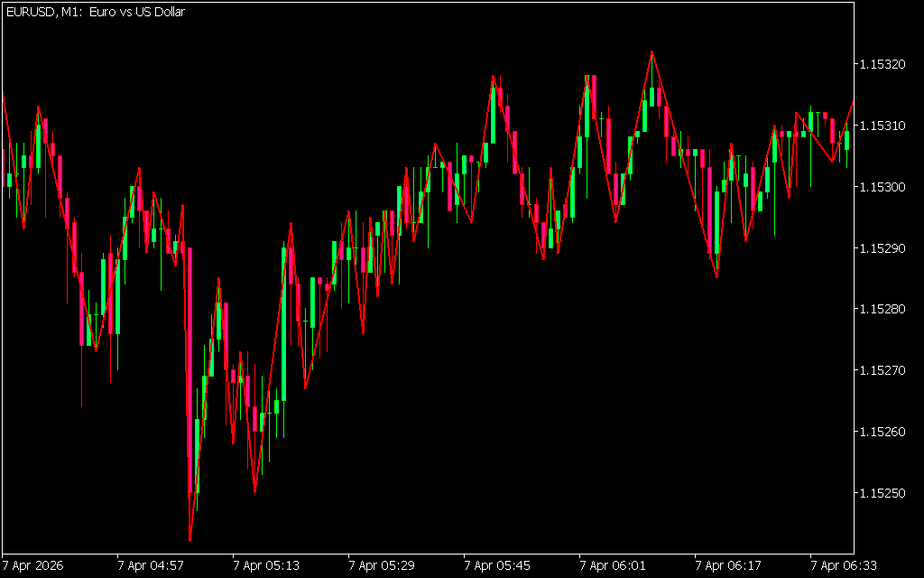Click the 7 Apr 04:57 time label
Screen dimensions: 924x578
(151, 566)
